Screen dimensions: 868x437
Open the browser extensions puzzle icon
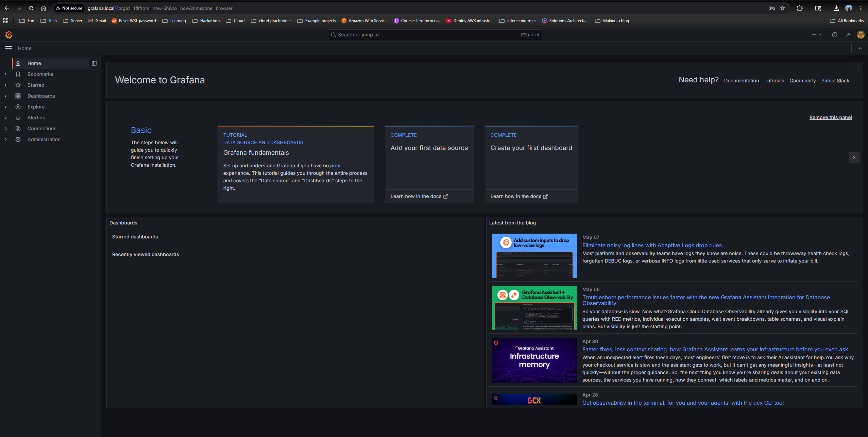pos(800,8)
